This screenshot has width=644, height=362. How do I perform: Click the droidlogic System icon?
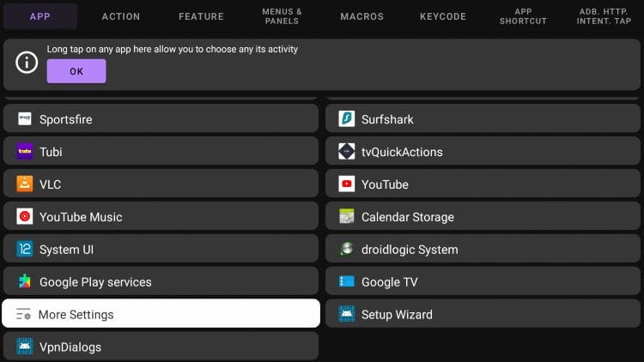click(x=347, y=249)
